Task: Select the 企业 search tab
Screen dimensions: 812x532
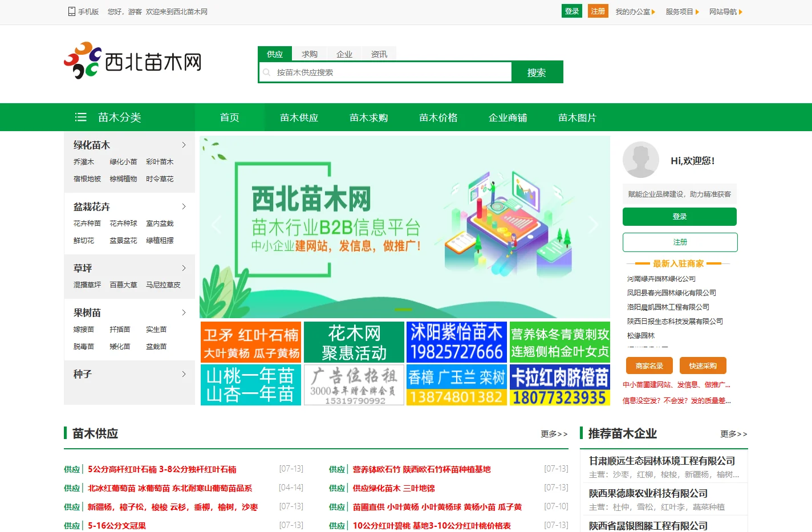Action: click(344, 54)
